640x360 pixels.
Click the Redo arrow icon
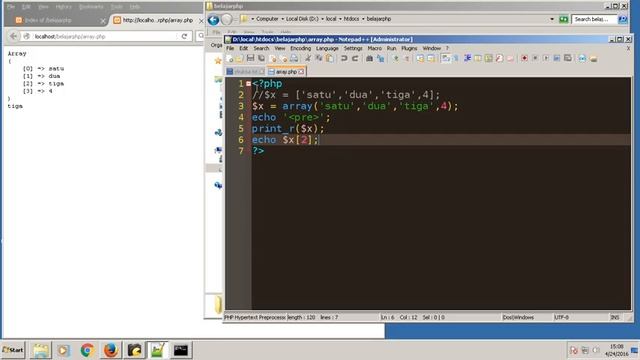pos(355,58)
